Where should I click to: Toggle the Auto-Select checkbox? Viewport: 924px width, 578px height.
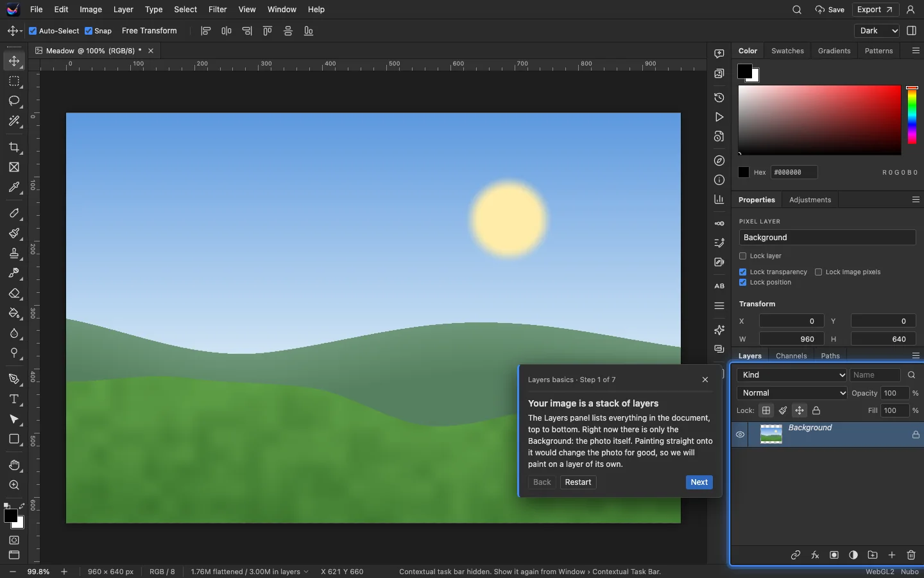33,31
